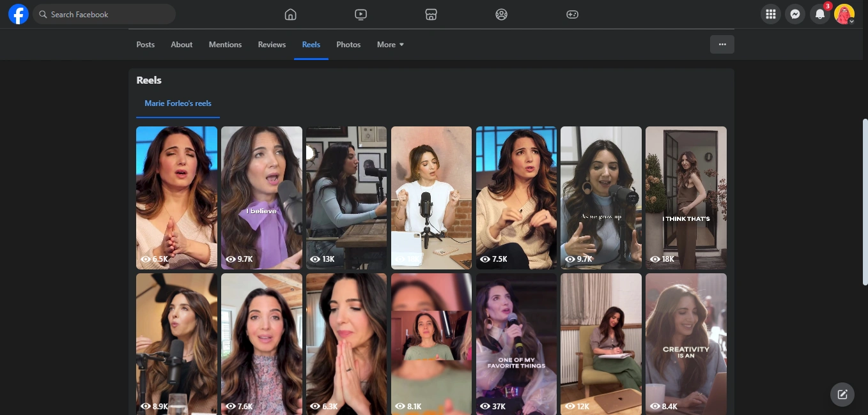Image resolution: width=868 pixels, height=415 pixels.
Task: Open the 'As we grow up' reel
Action: pos(601,198)
